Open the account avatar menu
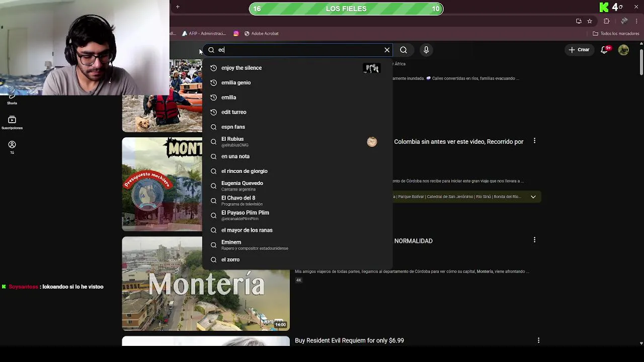This screenshot has width=644, height=362. tap(623, 50)
